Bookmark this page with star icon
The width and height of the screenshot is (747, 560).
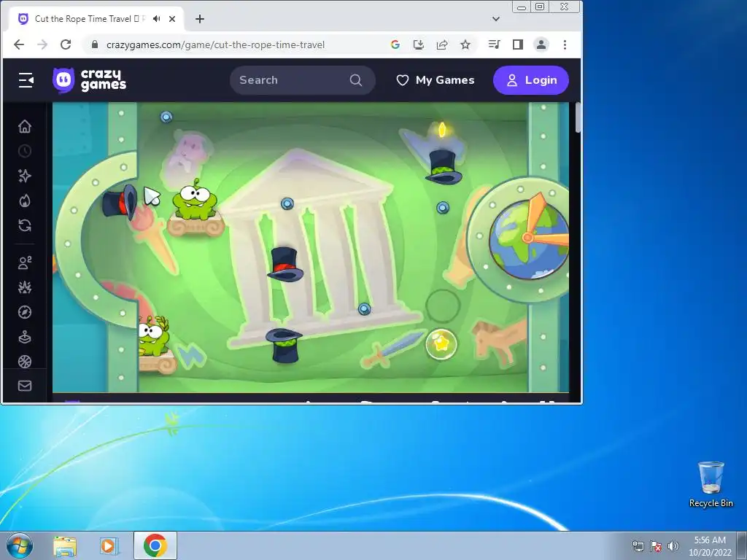point(465,44)
